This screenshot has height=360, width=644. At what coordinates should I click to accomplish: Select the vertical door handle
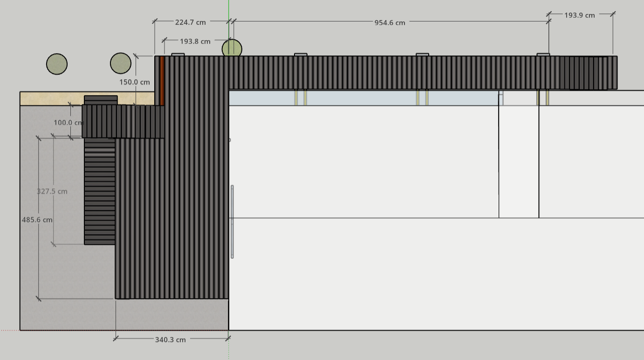tap(232, 222)
